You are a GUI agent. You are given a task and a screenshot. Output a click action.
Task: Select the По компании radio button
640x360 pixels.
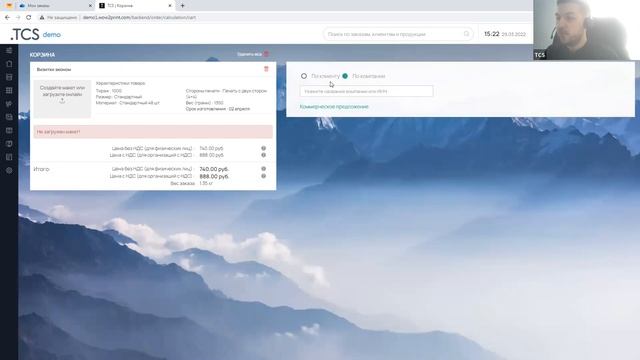tap(345, 76)
